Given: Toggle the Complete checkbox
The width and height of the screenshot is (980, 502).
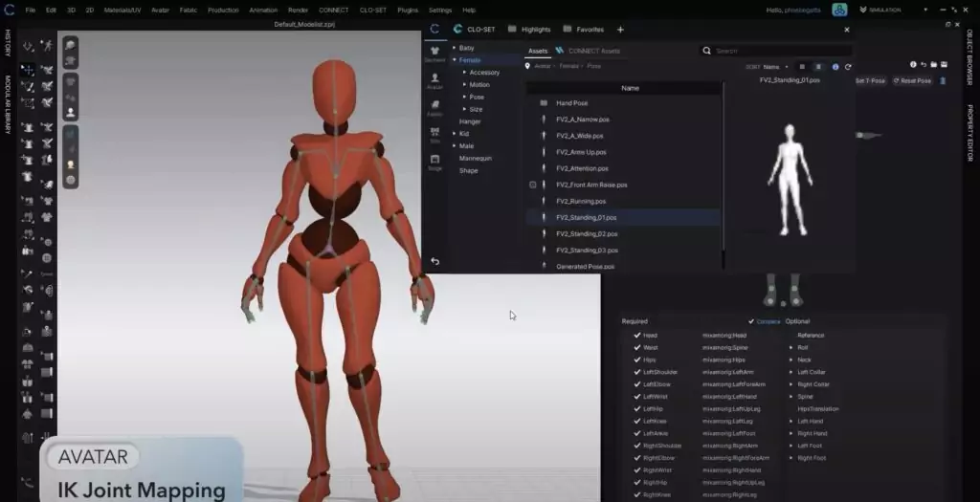Looking at the screenshot, I should (x=751, y=321).
